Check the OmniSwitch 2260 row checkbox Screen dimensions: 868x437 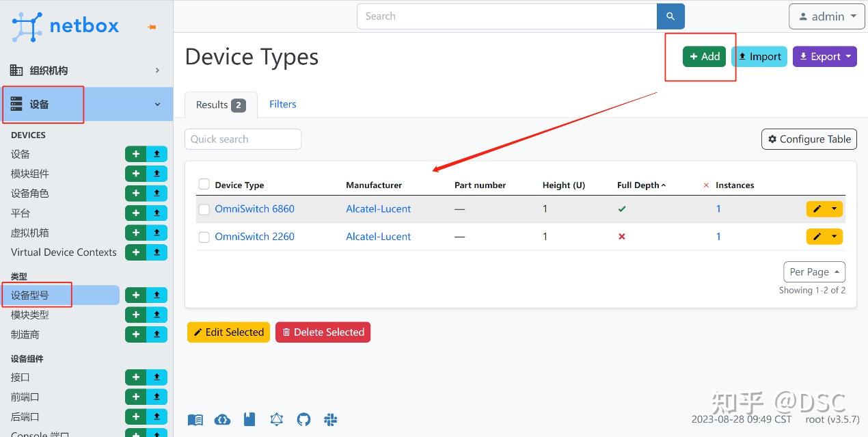pyautogui.click(x=204, y=237)
